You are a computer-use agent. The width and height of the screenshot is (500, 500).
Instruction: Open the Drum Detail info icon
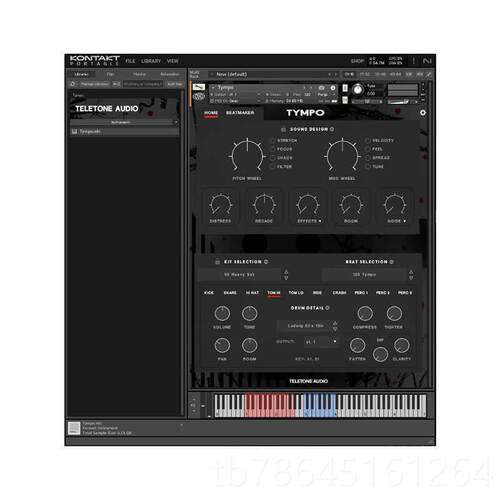coord(327,308)
